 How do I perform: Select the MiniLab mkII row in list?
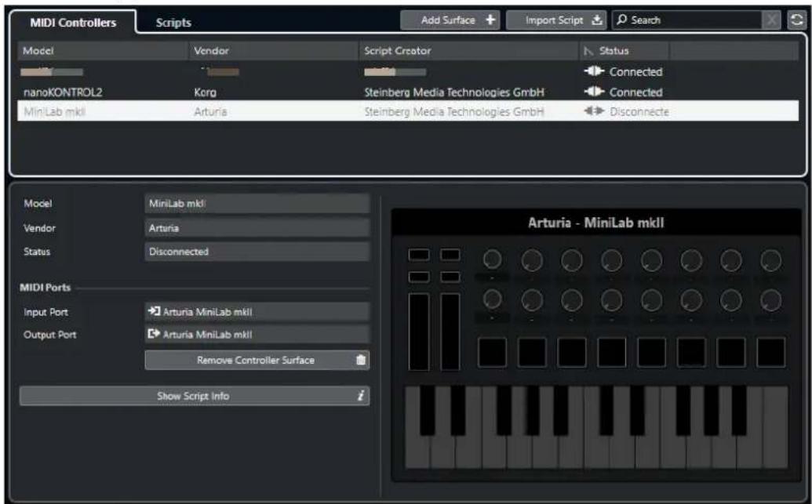[x=408, y=111]
